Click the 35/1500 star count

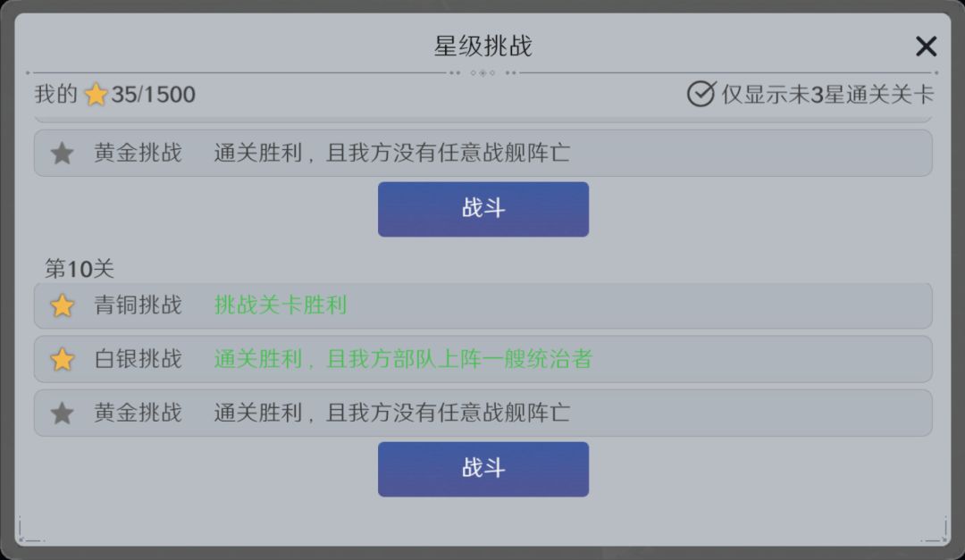point(153,95)
